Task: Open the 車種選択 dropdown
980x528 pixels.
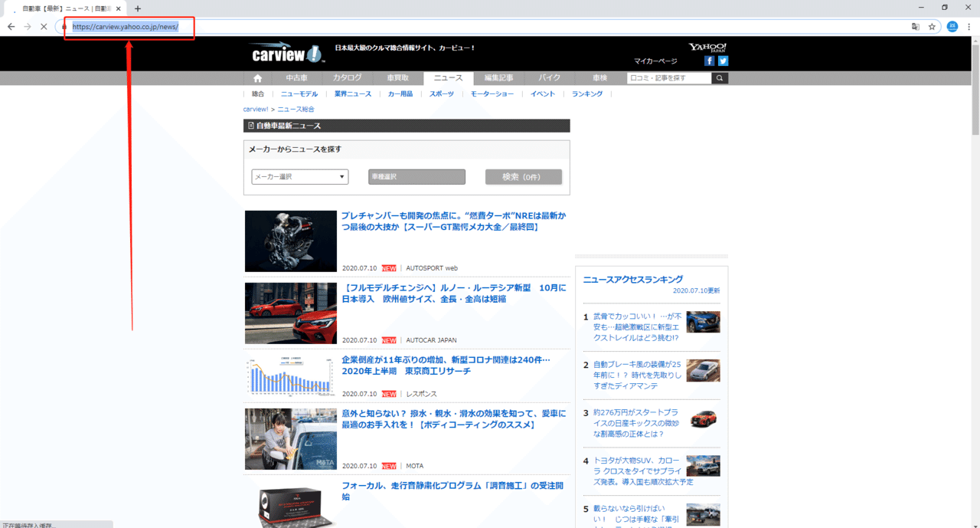Action: coord(416,177)
